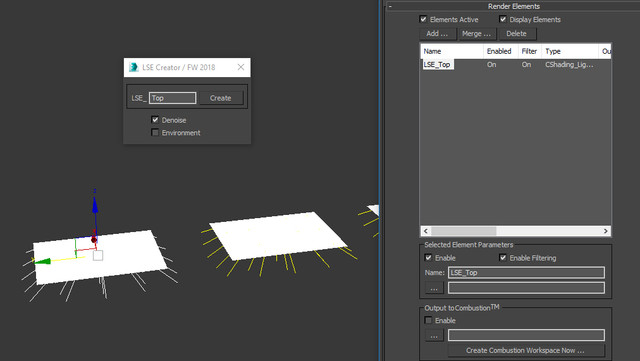Click the horizontal scrollbar thumb in elements list
This screenshot has height=361, width=640.
pyautogui.click(x=464, y=231)
